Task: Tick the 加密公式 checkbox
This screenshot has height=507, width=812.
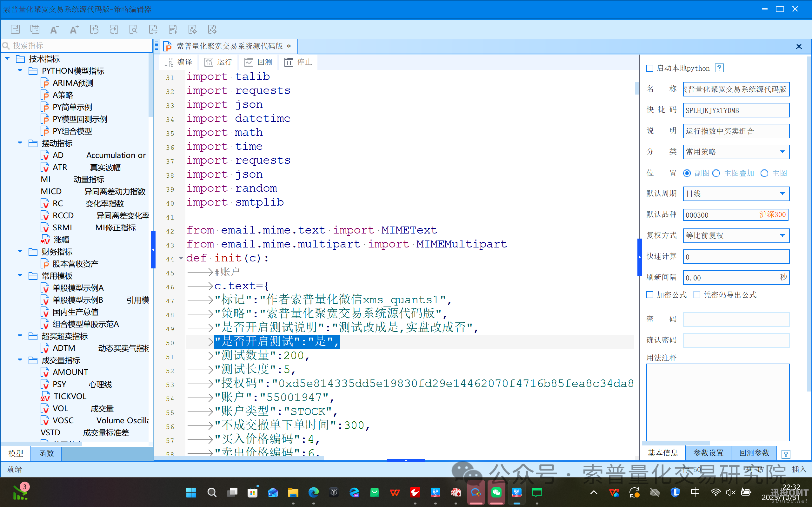Action: click(650, 295)
